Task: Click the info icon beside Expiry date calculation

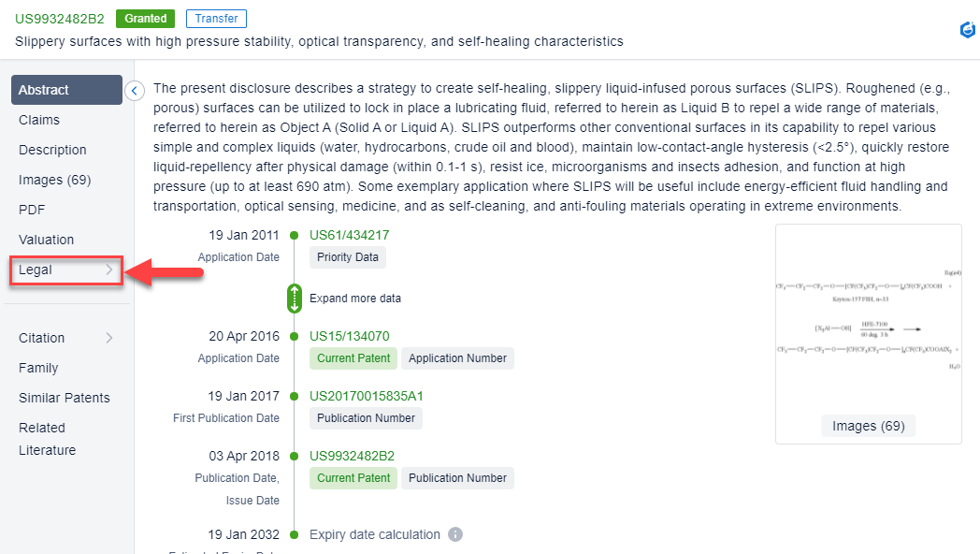Action: pos(455,535)
